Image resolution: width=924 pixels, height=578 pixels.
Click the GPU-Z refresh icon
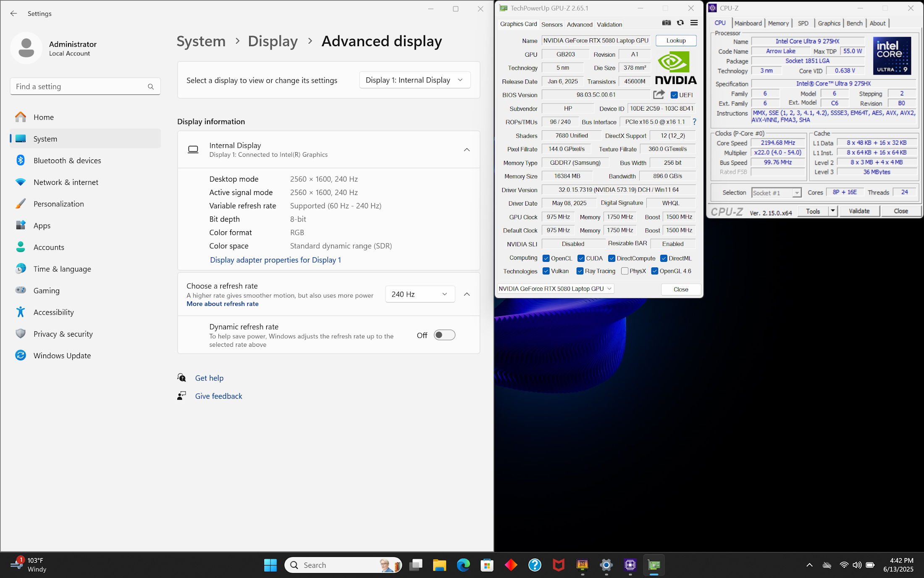pos(680,23)
